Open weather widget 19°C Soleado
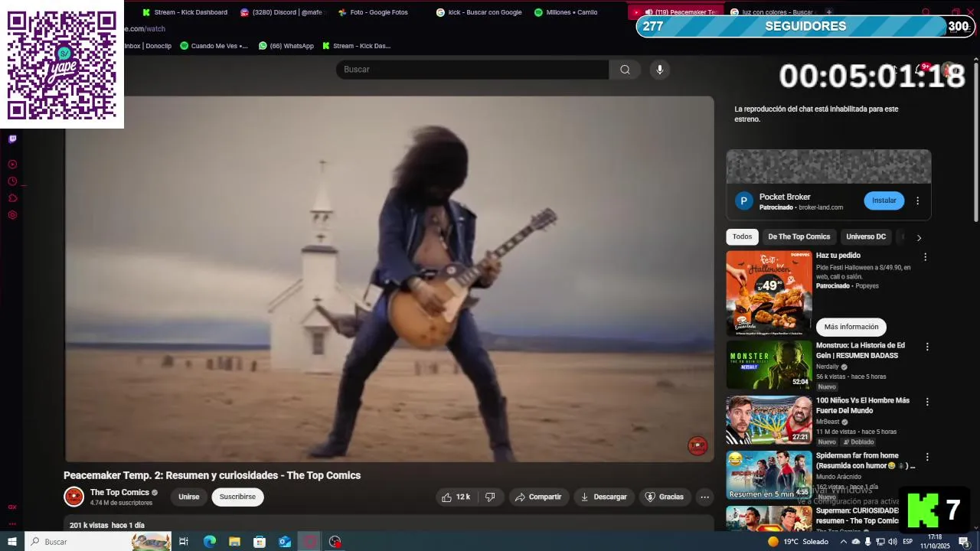 click(798, 542)
